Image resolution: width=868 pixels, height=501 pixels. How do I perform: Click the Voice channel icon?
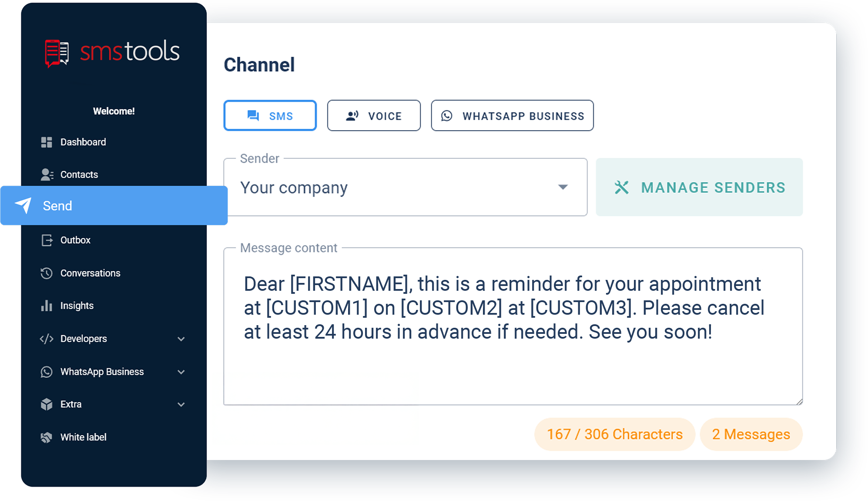pyautogui.click(x=352, y=116)
